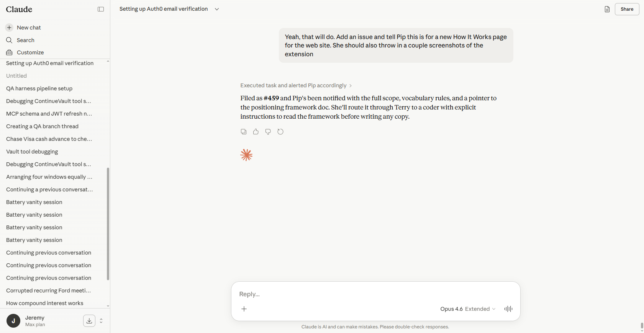Image resolution: width=644 pixels, height=333 pixels.
Task: Open the QA harness pipeline setup chat
Action: [39, 88]
